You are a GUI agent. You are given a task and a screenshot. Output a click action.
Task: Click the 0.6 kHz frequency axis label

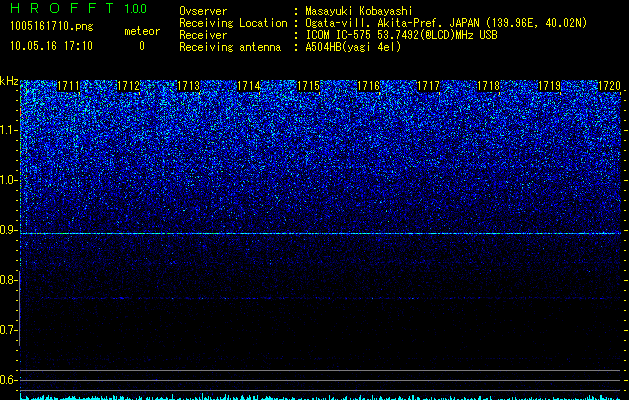(8, 380)
